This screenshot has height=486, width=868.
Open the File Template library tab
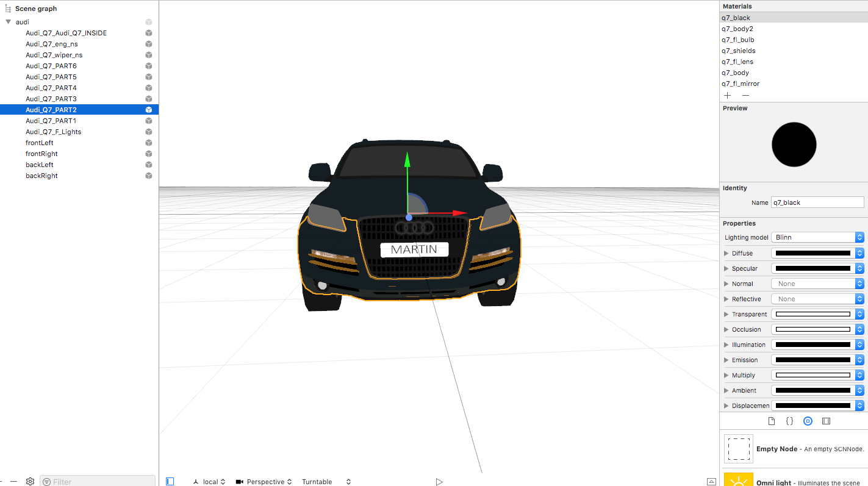(772, 421)
